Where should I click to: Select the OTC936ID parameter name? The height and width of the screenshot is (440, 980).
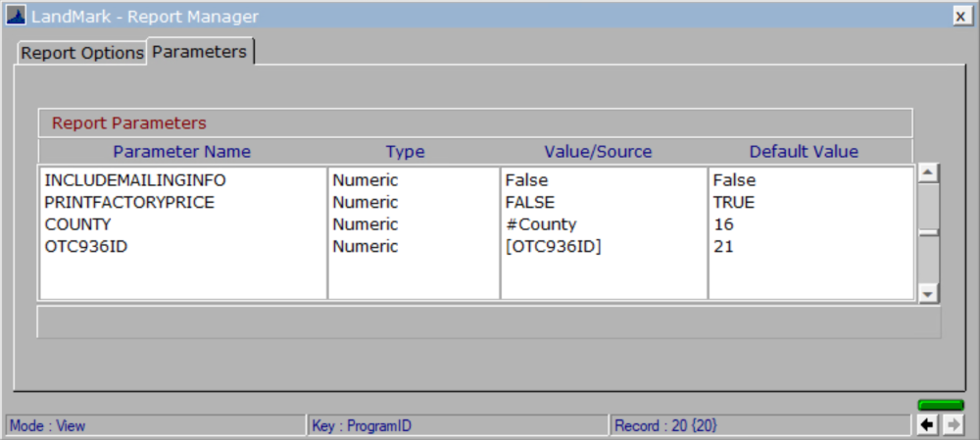[x=86, y=247]
